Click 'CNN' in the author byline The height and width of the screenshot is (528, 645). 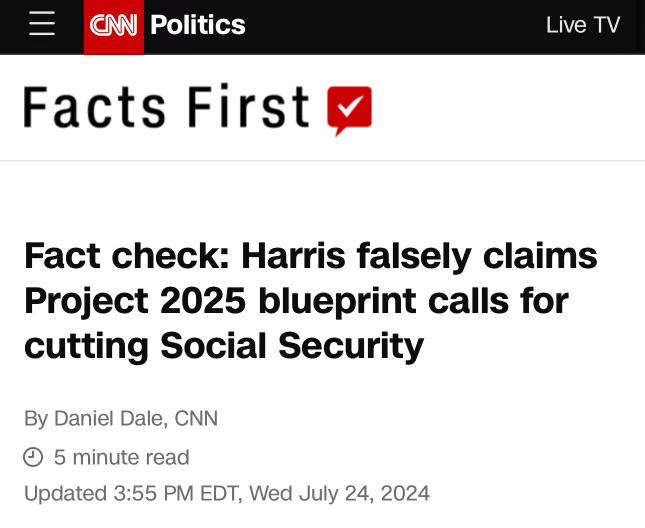pyautogui.click(x=196, y=418)
